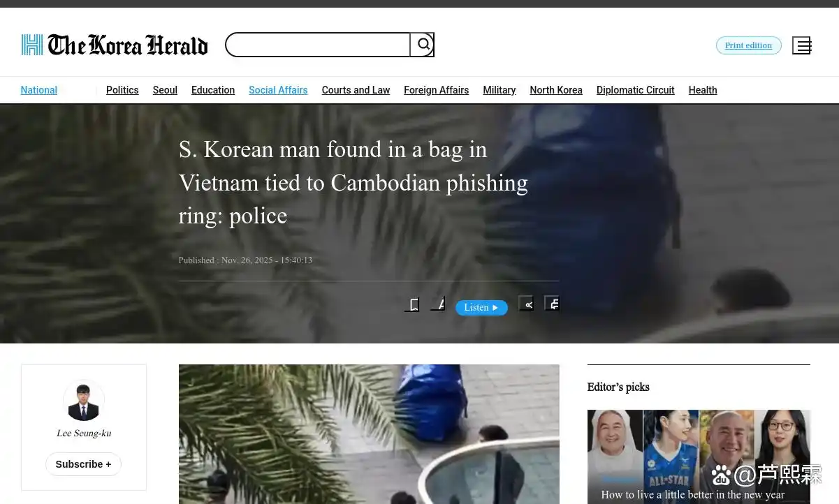Screen dimensions: 839x504
Task: Open the Politics tab
Action: [x=122, y=90]
